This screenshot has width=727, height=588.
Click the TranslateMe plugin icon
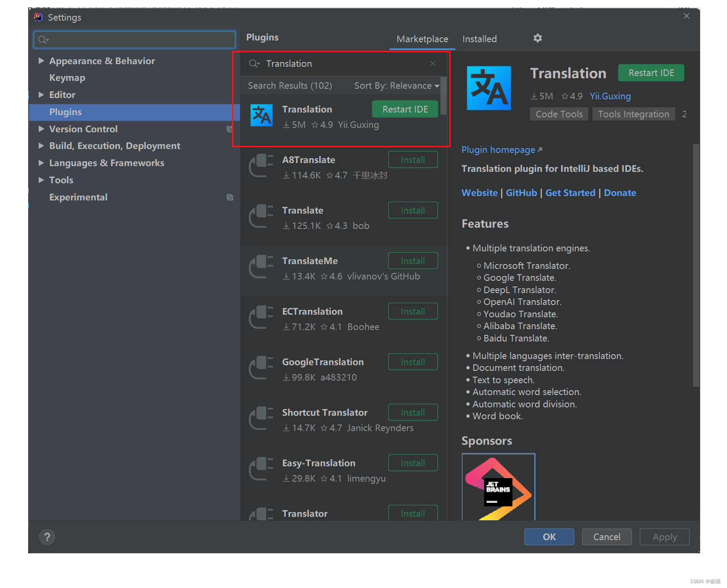tap(261, 267)
